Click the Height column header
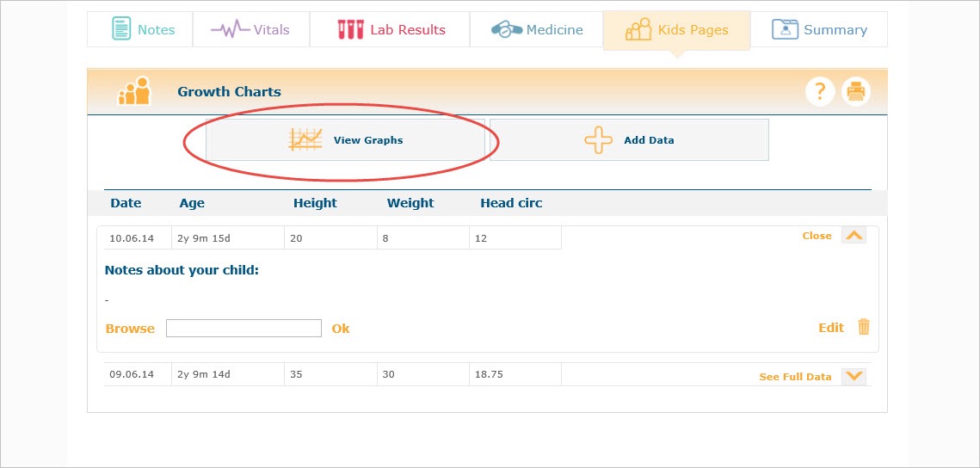The width and height of the screenshot is (980, 468). tap(315, 203)
